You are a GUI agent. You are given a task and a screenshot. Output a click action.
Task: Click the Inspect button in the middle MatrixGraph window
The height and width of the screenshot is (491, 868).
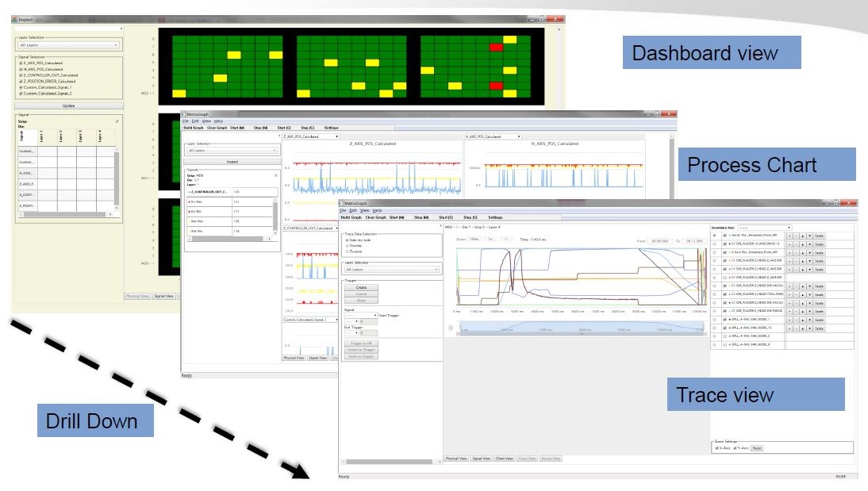pos(232,162)
